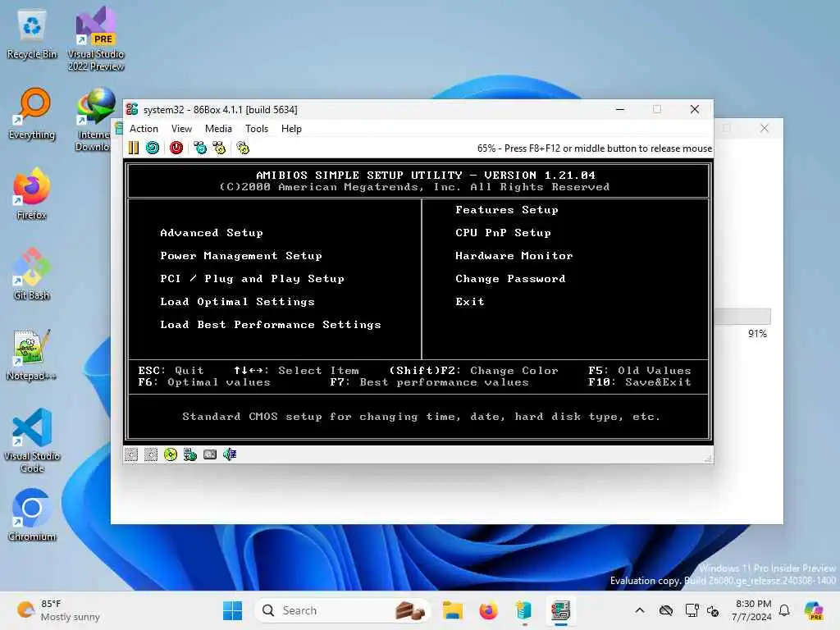840x630 pixels.
Task: Open the Hardware Monitor entry
Action: pyautogui.click(x=514, y=256)
